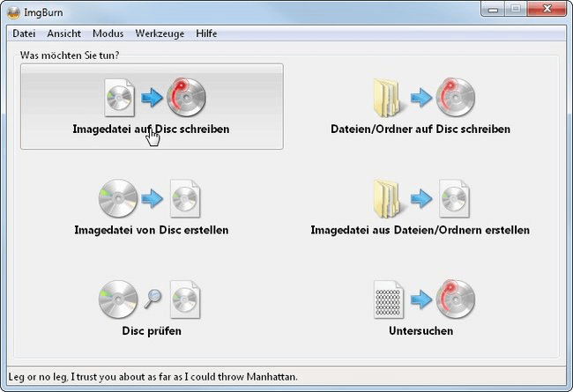Click the folder icon above Imagedatei aus Dateien/Ordnern erstellen
The width and height of the screenshot is (573, 392).
tap(388, 199)
